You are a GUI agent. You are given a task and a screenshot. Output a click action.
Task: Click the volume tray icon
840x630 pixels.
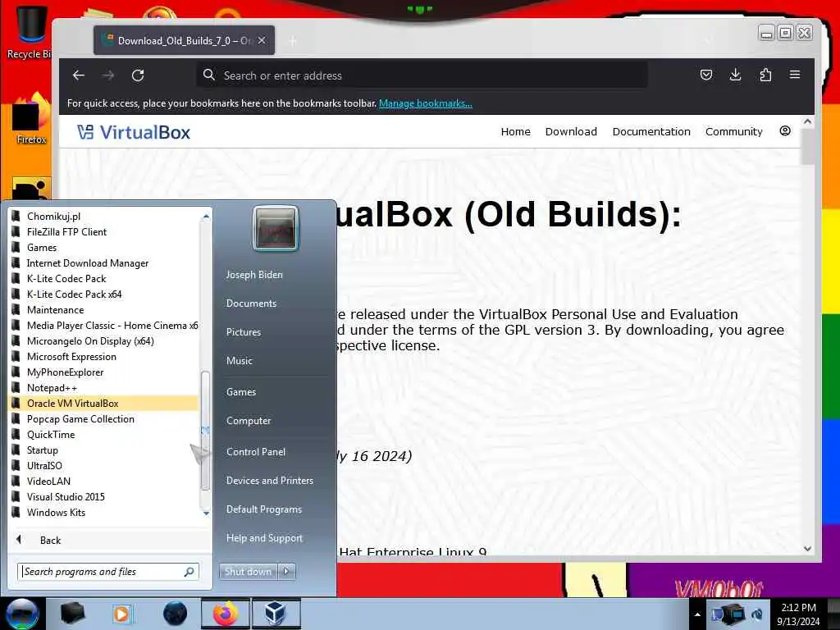[x=757, y=614]
